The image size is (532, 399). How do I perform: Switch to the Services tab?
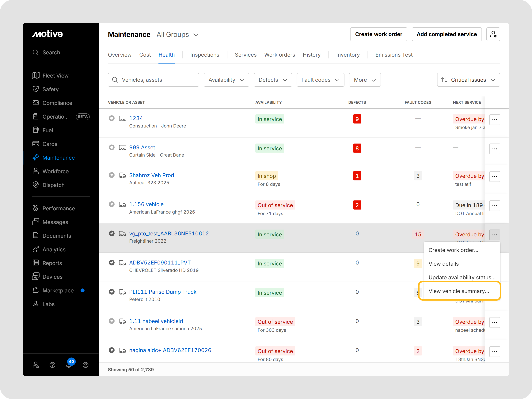[x=245, y=55]
